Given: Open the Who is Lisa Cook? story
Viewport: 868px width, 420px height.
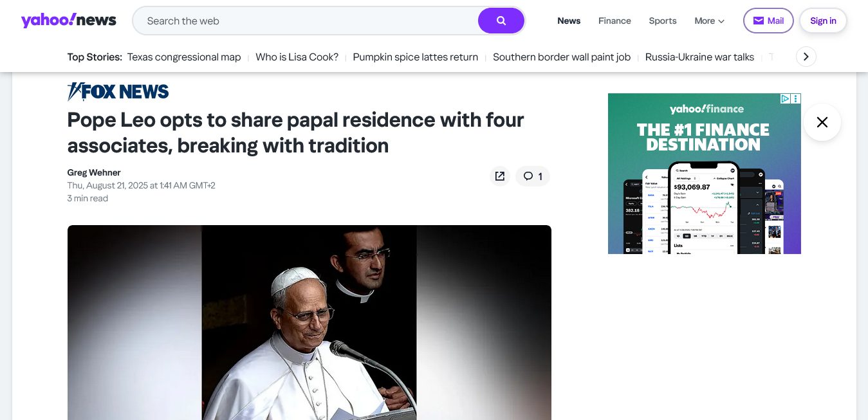Looking at the screenshot, I should coord(297,57).
